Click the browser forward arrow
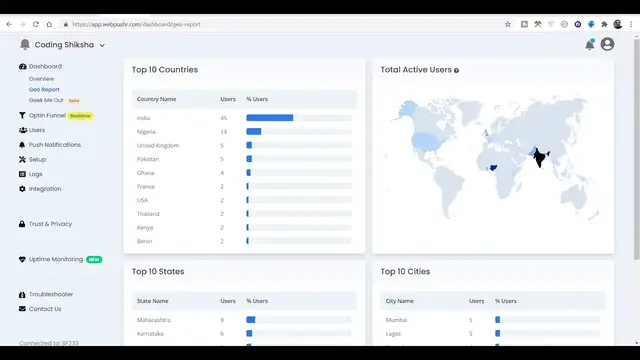 (x=22, y=24)
